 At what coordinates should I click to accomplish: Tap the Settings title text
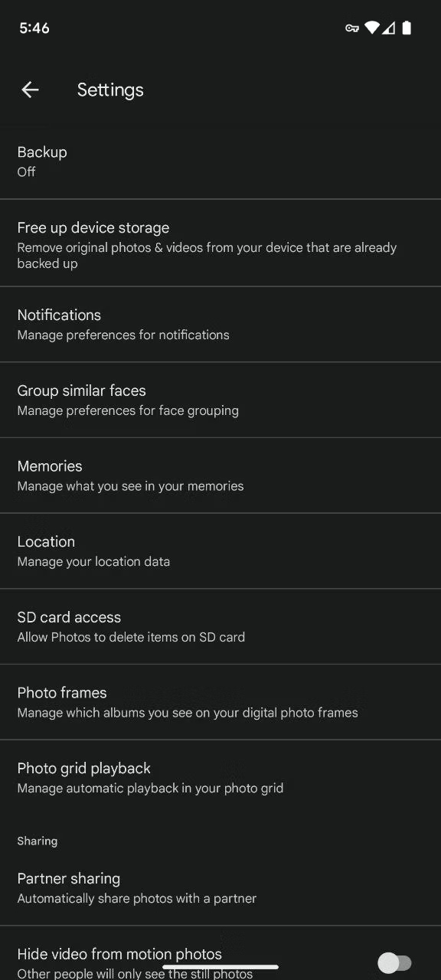[110, 90]
